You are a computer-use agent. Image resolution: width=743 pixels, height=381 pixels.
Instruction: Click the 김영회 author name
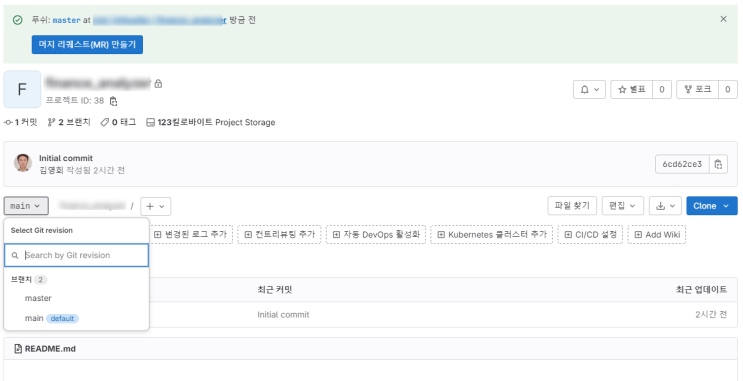[x=51, y=170]
